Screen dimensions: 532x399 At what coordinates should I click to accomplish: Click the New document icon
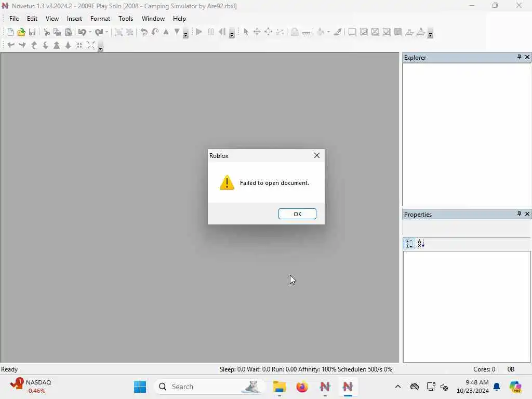pyautogui.click(x=10, y=32)
